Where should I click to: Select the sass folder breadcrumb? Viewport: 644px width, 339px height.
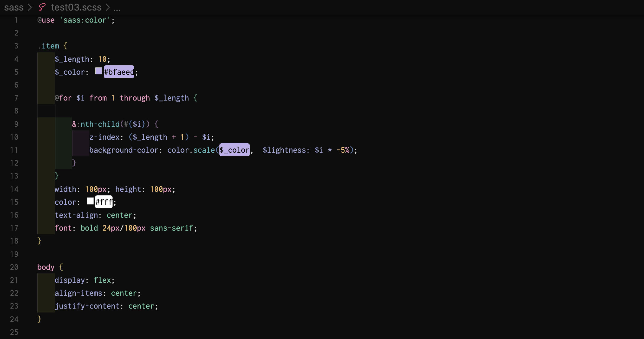[x=14, y=7]
